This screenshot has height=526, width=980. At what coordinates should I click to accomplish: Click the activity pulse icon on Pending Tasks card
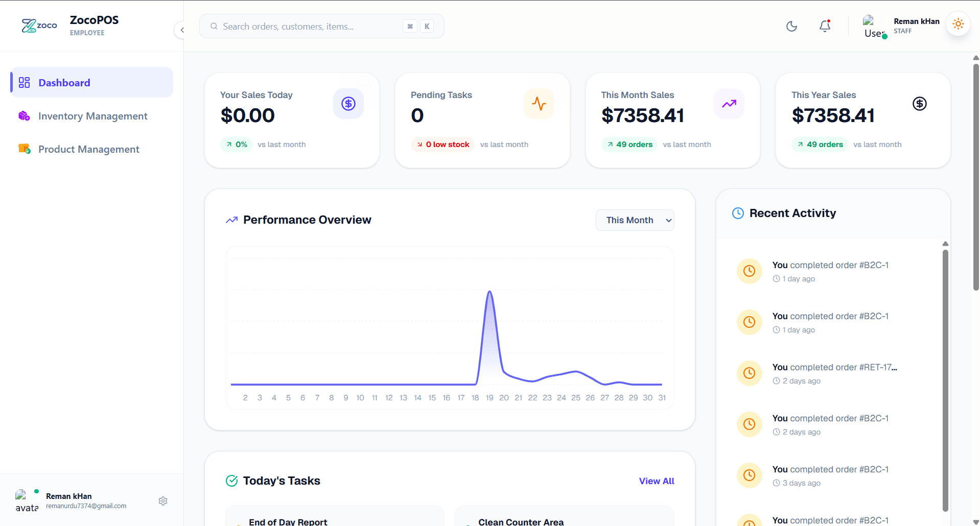pos(539,104)
